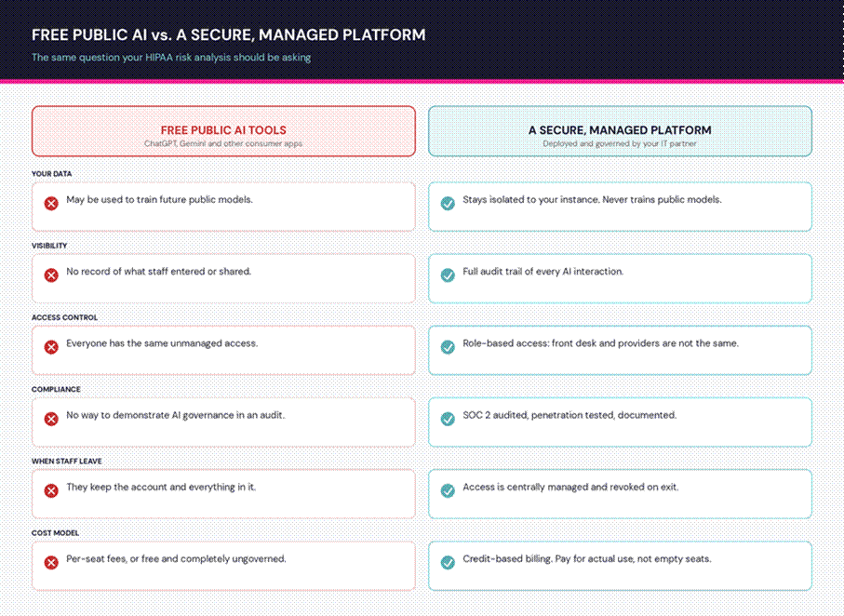Click the main title 'FREE PUBLIC AI vs. A SECURE, MANAGED PLATFORM'
Image resolution: width=844 pixels, height=616 pixels.
coord(228,35)
